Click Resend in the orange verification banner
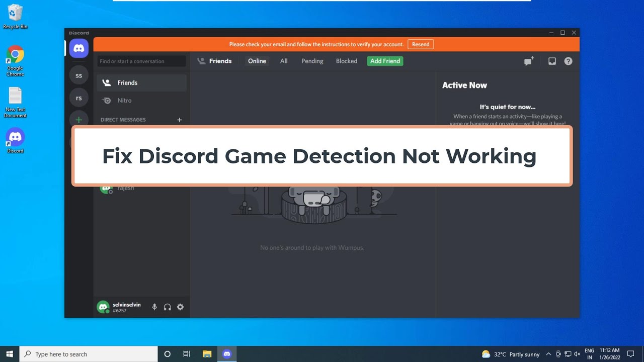The height and width of the screenshot is (362, 644). [x=421, y=44]
